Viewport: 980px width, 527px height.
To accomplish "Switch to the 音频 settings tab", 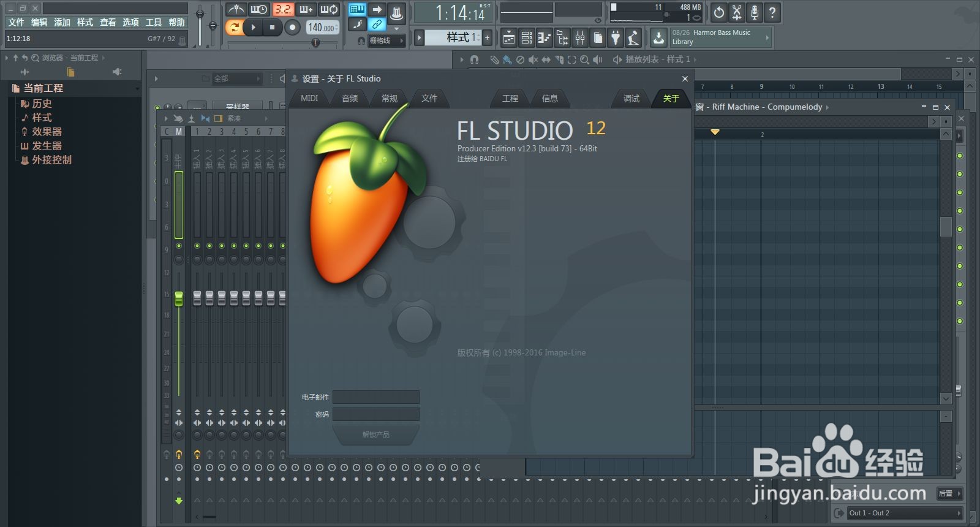I will point(350,98).
